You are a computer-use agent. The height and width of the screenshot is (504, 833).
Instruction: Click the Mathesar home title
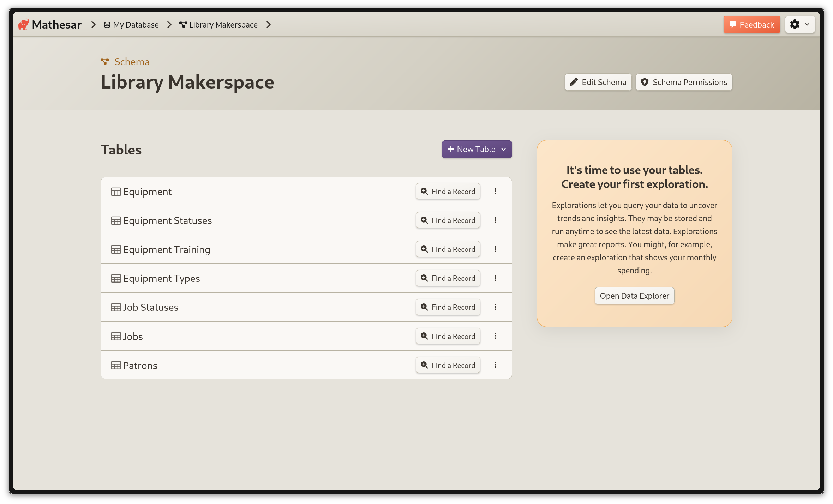(x=57, y=25)
